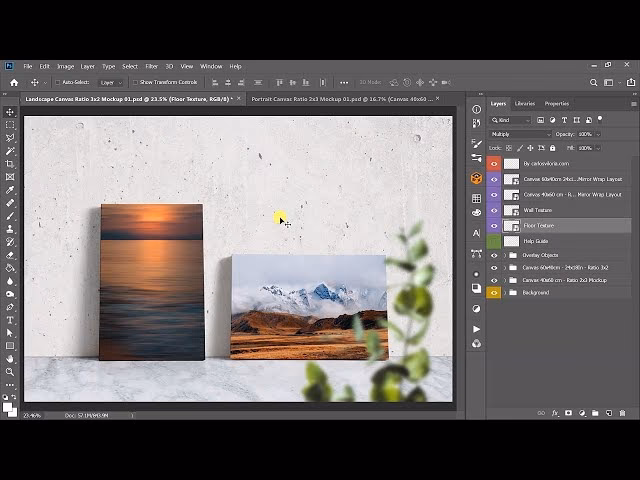Viewport: 640px width, 480px height.
Task: Open the Auto-Select Layer dropdown
Action: 111,82
